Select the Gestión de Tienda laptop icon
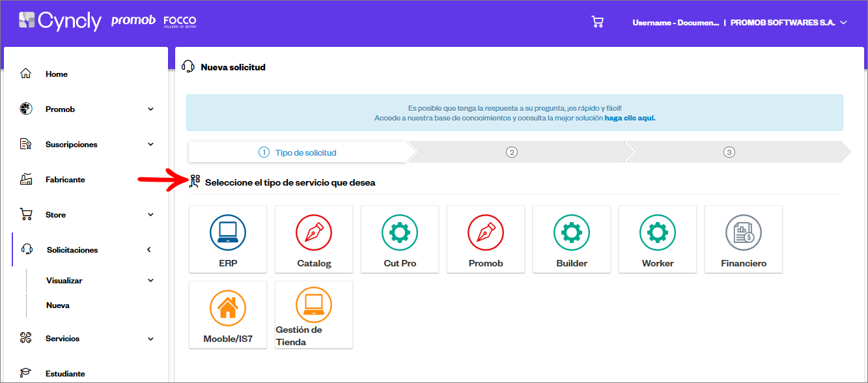This screenshot has width=868, height=383. 314,305
